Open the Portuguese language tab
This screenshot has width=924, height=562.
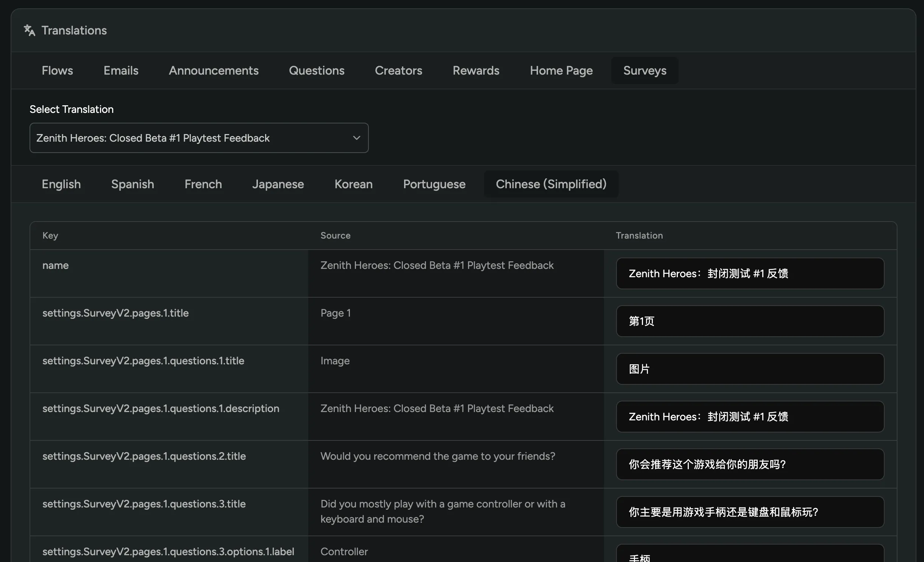pyautogui.click(x=434, y=184)
